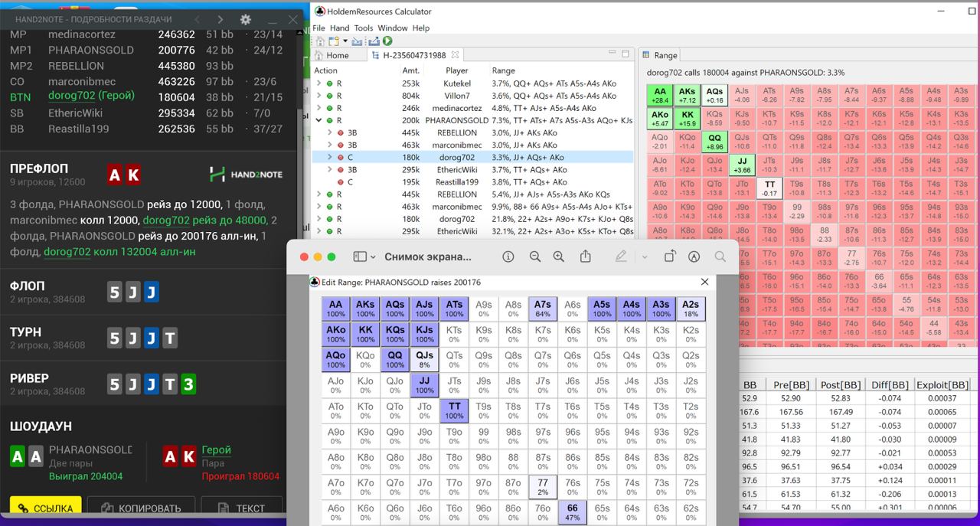Click the search icon in Preview toolbar
This screenshot has height=526, width=980.
(x=720, y=257)
